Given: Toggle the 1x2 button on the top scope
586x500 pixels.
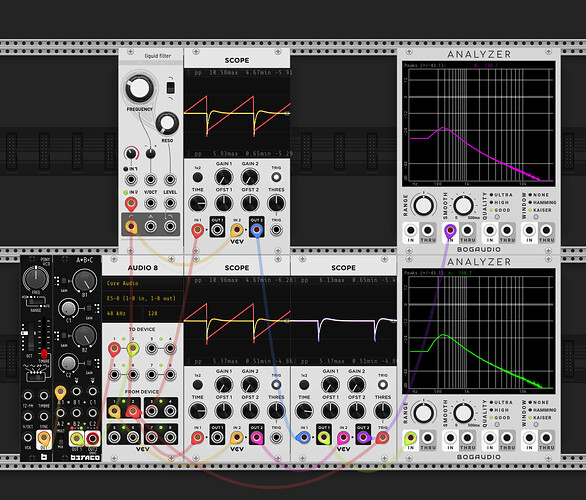Looking at the screenshot, I should [x=198, y=177].
